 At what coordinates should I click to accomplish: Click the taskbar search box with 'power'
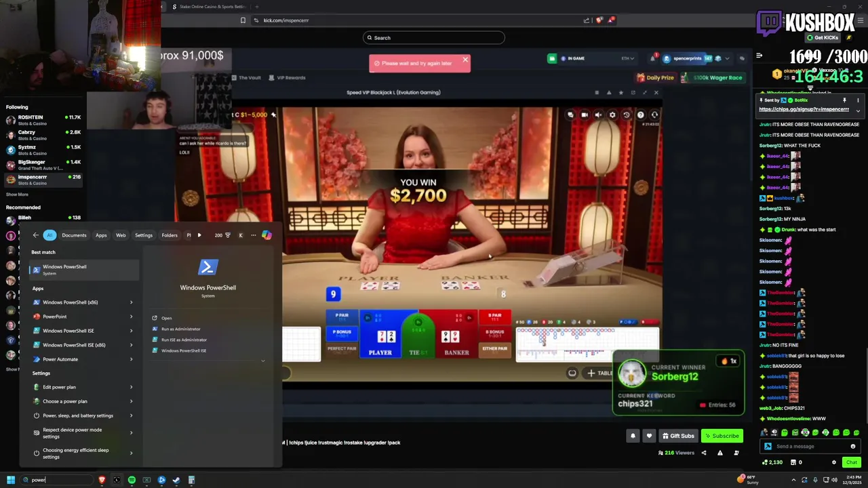coord(57,480)
